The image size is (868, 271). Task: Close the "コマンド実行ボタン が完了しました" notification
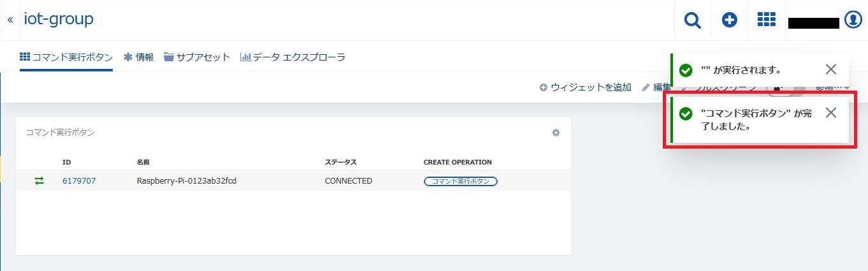(830, 113)
